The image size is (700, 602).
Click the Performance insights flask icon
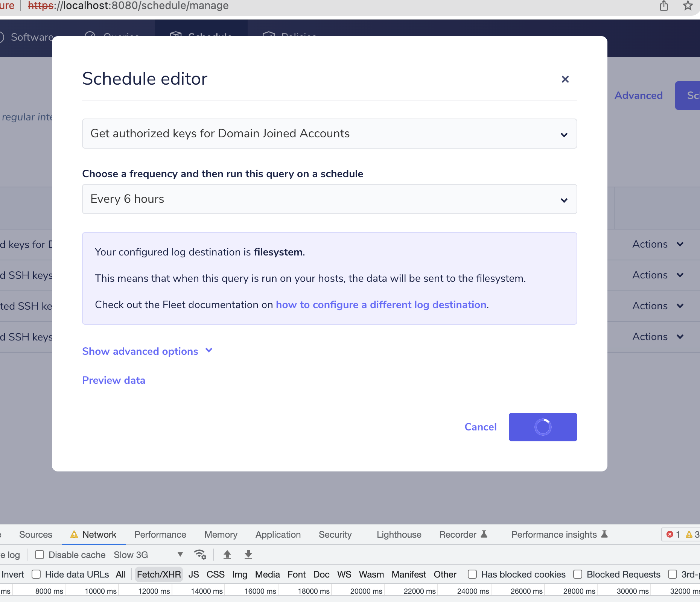[604, 534]
